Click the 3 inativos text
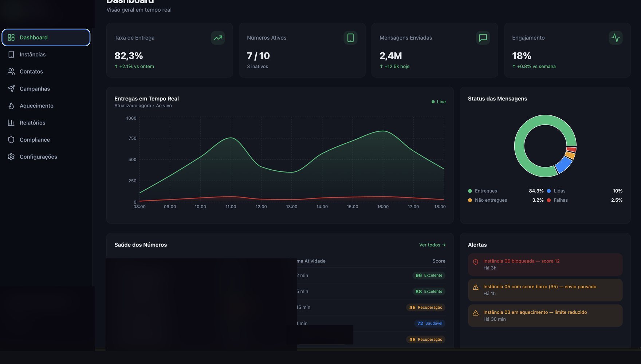This screenshot has width=641, height=364. pos(257,67)
